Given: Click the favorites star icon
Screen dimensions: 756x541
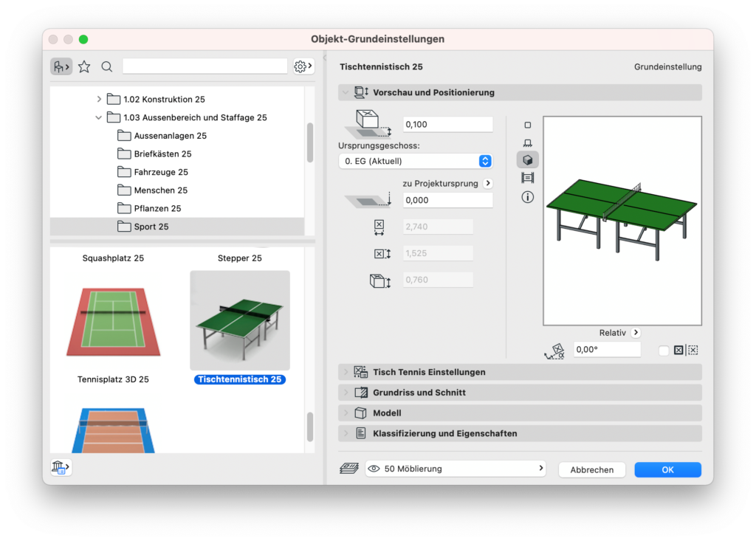Looking at the screenshot, I should pyautogui.click(x=84, y=67).
